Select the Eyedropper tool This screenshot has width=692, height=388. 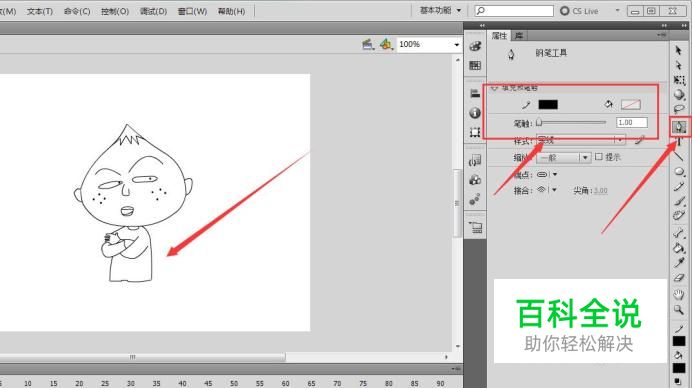(x=679, y=263)
